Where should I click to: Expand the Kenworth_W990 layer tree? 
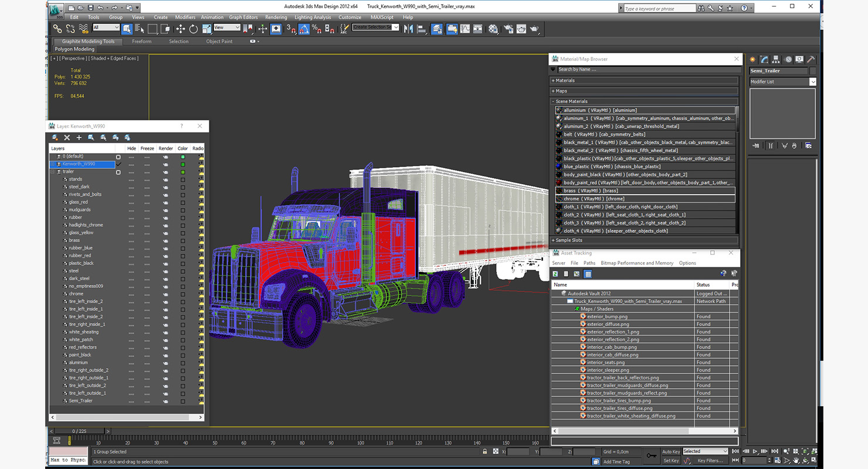(x=53, y=164)
